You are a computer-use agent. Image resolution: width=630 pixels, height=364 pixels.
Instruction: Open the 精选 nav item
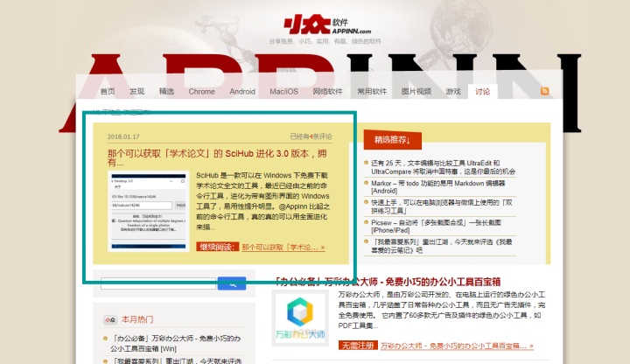(166, 92)
